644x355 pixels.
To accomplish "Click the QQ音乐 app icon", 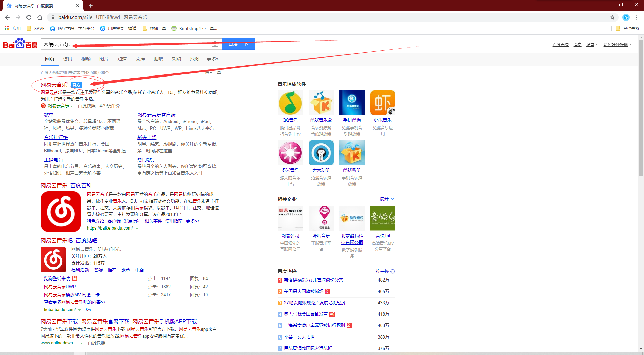I will tap(290, 103).
